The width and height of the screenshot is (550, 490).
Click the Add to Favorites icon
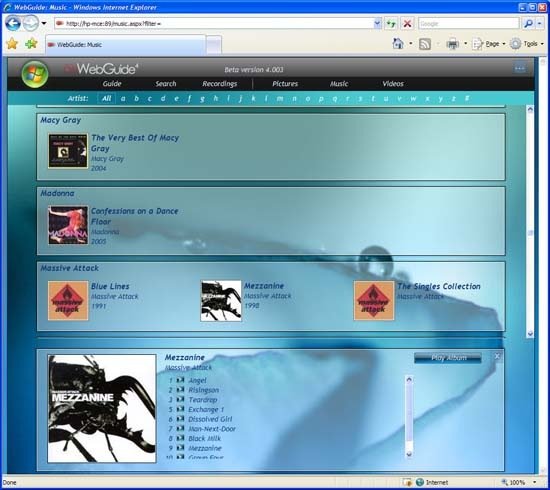(x=31, y=44)
